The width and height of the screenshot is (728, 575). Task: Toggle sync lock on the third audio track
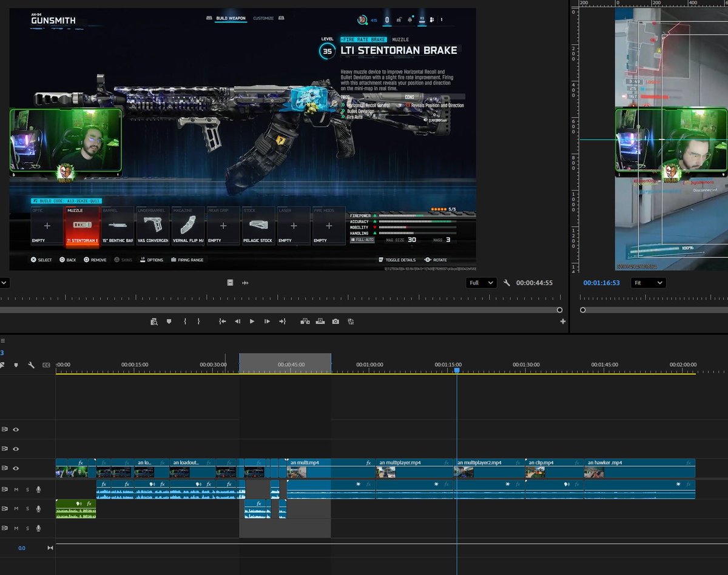(5, 528)
